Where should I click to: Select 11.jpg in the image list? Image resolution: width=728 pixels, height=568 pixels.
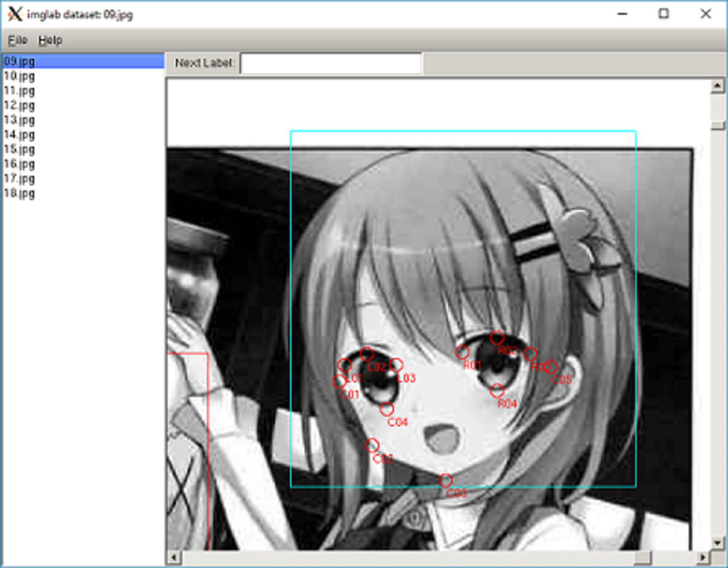click(83, 90)
